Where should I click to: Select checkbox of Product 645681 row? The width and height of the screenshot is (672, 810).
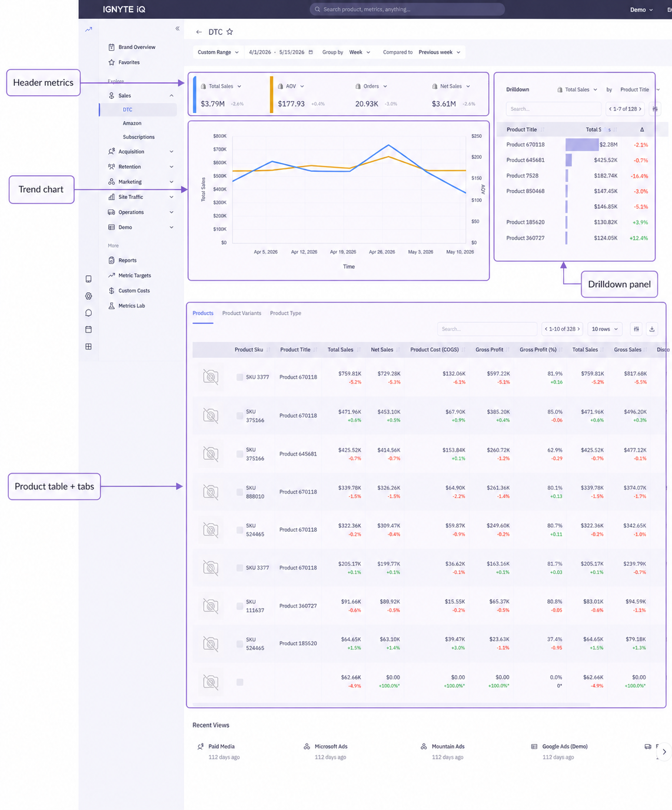[239, 454]
